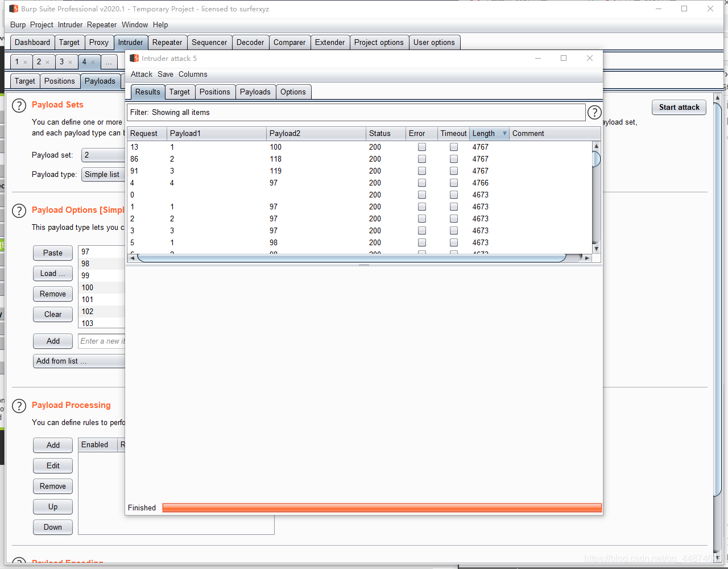This screenshot has width=728, height=569.
Task: Open the Project menu
Action: click(x=42, y=24)
